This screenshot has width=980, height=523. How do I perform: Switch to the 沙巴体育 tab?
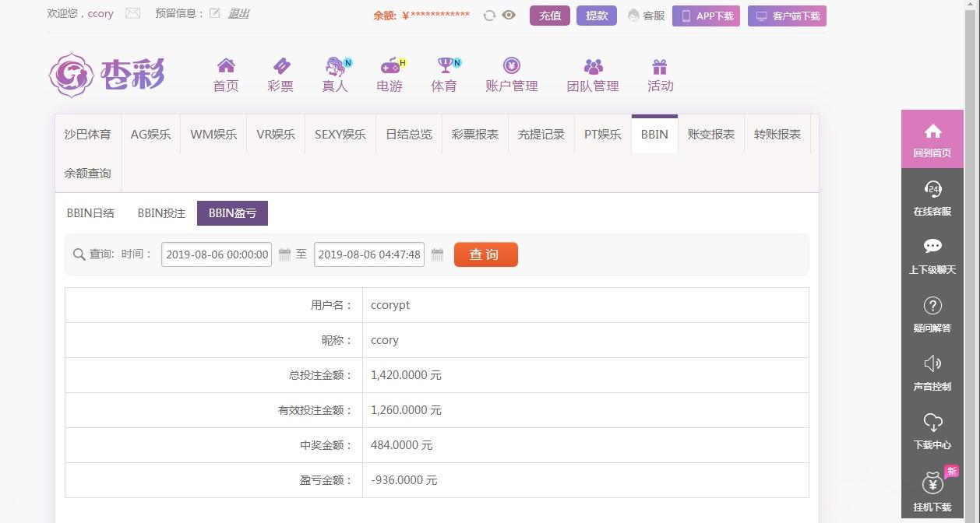coord(87,134)
